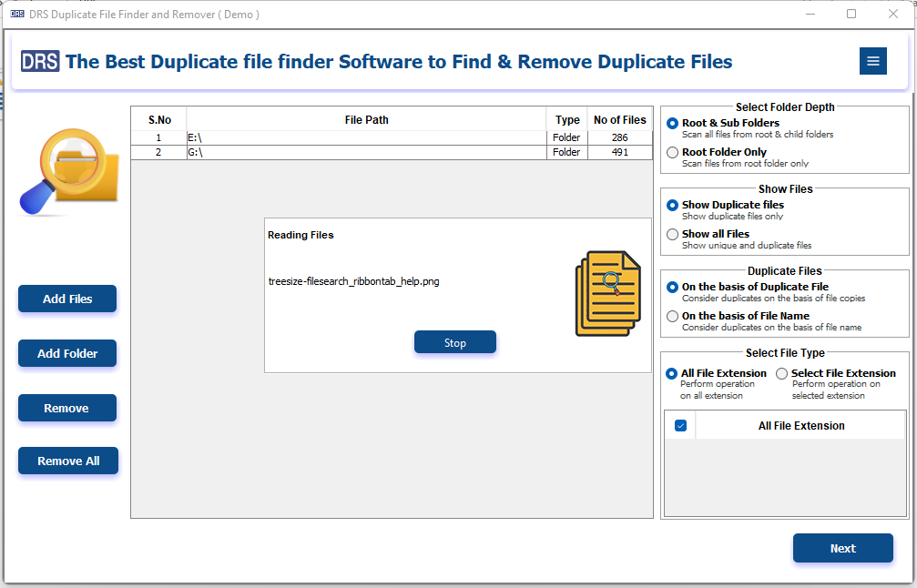917x588 pixels.
Task: Select On the basis of Duplicate File
Action: pyautogui.click(x=673, y=287)
